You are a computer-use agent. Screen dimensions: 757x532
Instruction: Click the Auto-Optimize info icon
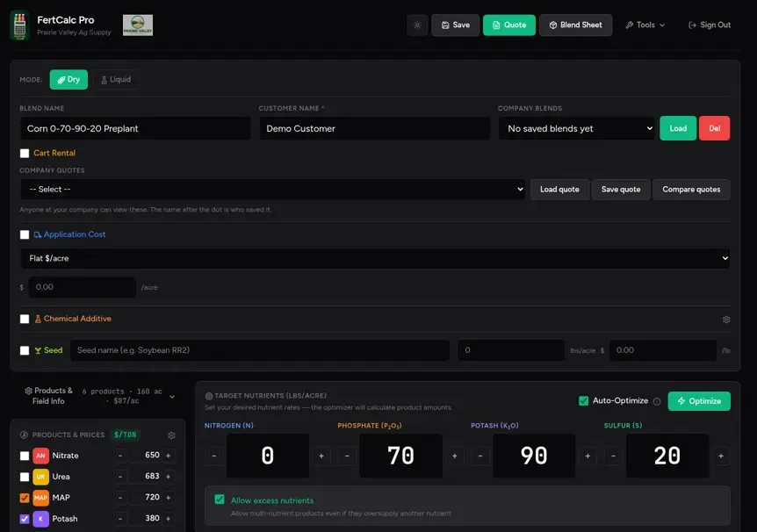pyautogui.click(x=657, y=402)
